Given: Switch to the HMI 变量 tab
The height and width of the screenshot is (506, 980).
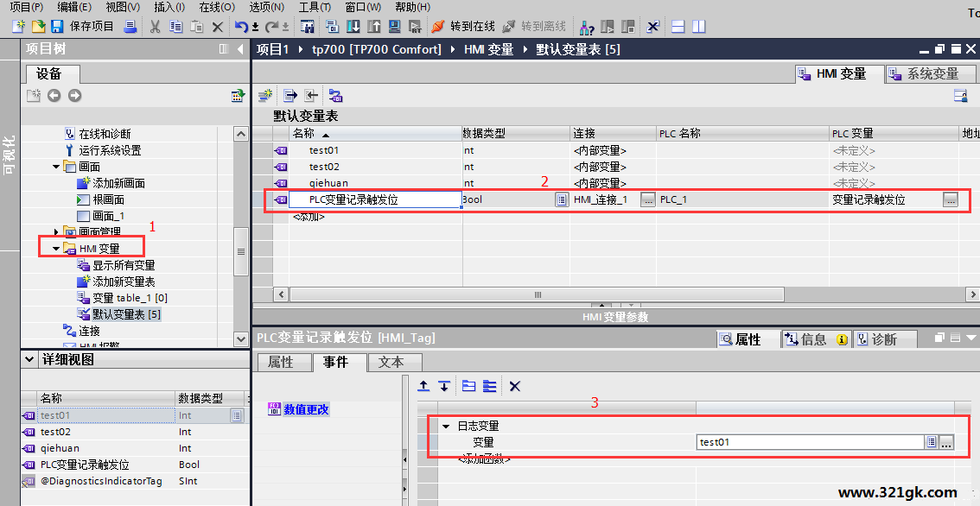Looking at the screenshot, I should tap(840, 73).
